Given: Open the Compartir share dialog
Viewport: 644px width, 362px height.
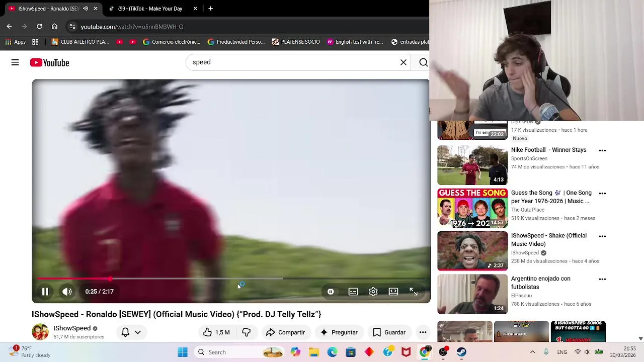Looking at the screenshot, I should coord(285,332).
